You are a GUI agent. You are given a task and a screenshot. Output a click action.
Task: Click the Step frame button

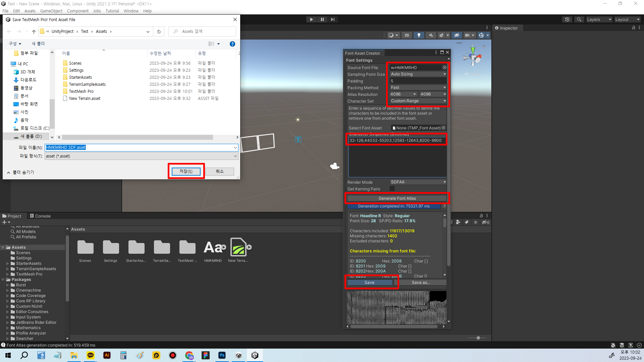tap(332, 19)
